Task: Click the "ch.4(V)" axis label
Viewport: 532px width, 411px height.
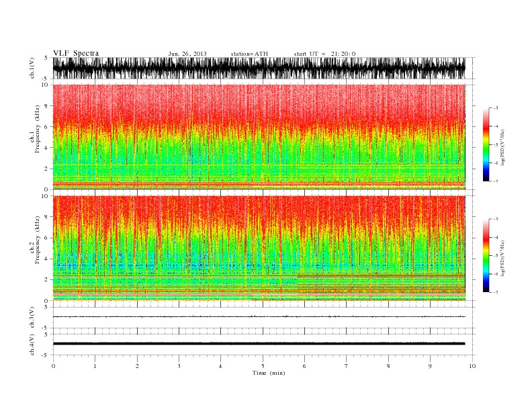Action: (x=32, y=345)
